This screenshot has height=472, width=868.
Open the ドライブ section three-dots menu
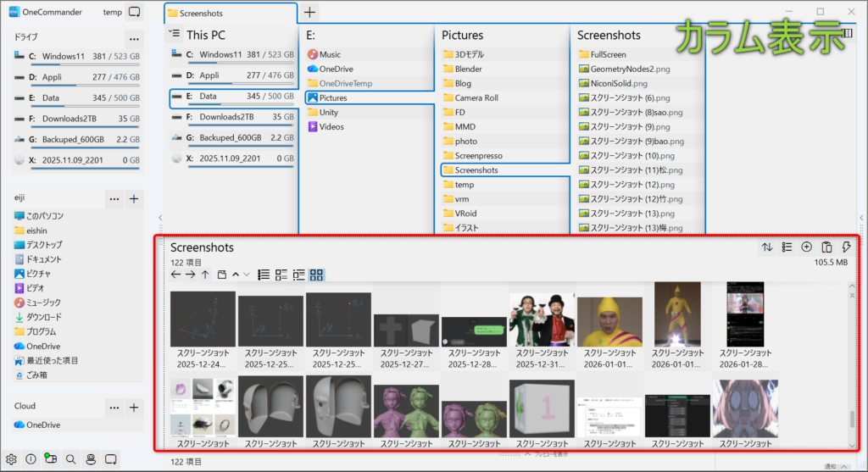(133, 39)
